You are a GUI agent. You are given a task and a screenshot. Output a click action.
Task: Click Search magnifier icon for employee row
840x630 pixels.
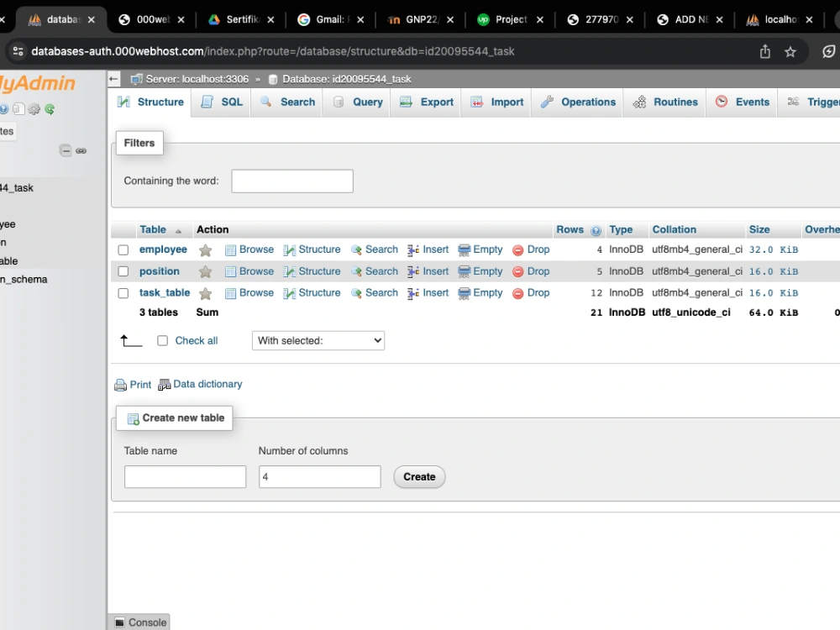(356, 250)
